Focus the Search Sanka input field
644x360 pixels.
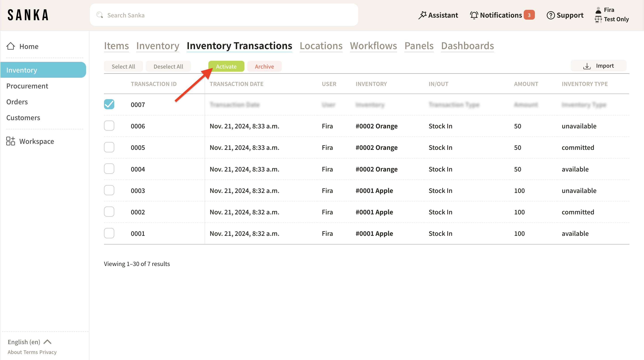(x=225, y=15)
